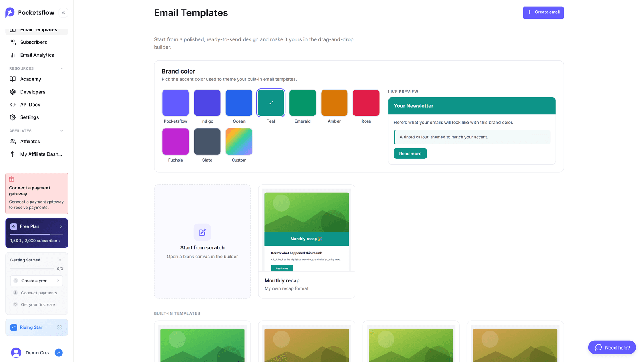
Task: Open the Need help? chat button
Action: pyautogui.click(x=612, y=348)
